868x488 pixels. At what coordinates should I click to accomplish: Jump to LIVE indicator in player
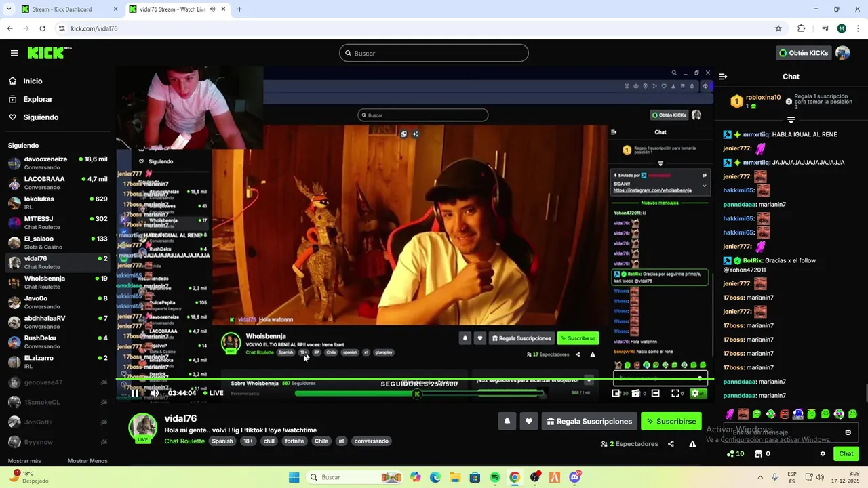click(x=212, y=393)
